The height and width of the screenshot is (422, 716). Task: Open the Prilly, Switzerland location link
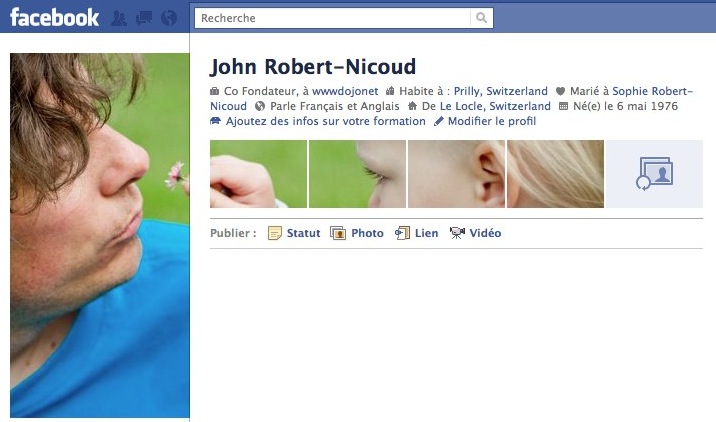(x=500, y=91)
